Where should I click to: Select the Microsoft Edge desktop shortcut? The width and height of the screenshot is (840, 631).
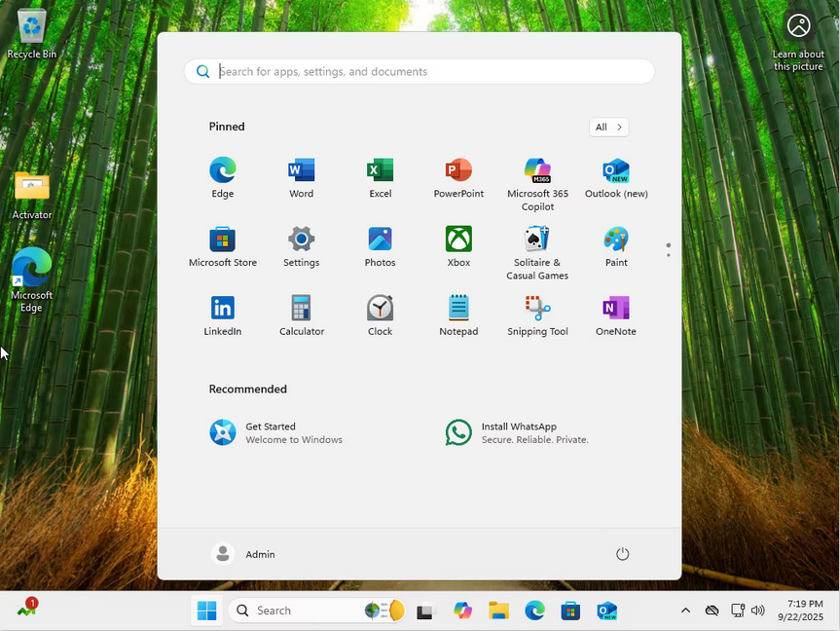click(x=31, y=279)
